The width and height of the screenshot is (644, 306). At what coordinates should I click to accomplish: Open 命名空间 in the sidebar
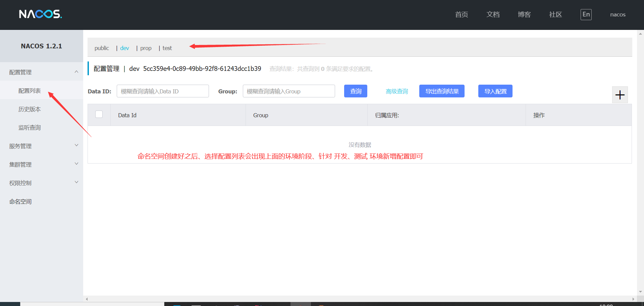(x=20, y=202)
